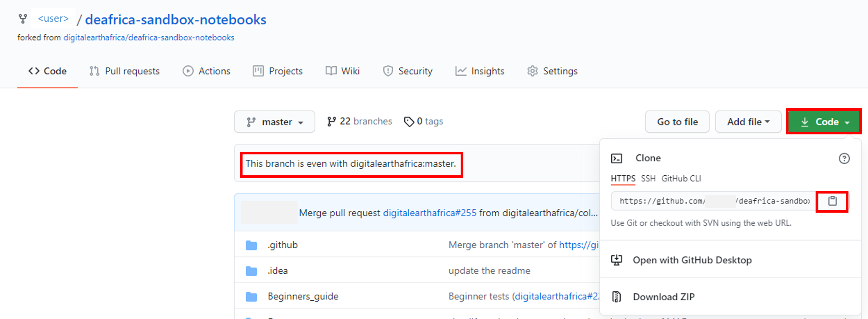Click the Insights graph icon

pos(461,71)
